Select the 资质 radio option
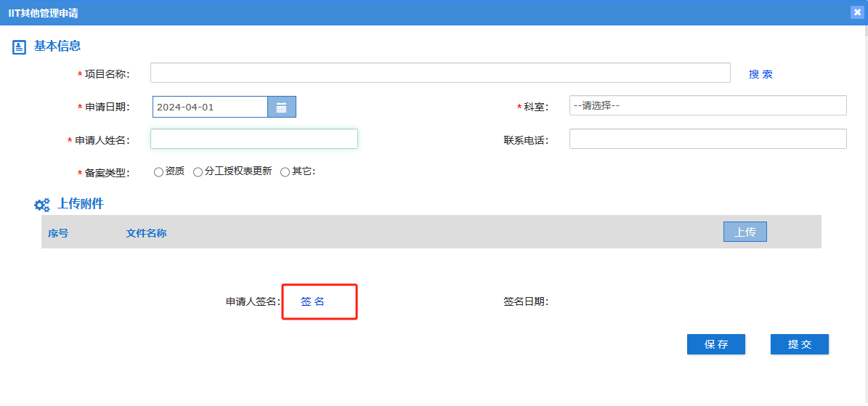The height and width of the screenshot is (406, 868). [158, 172]
